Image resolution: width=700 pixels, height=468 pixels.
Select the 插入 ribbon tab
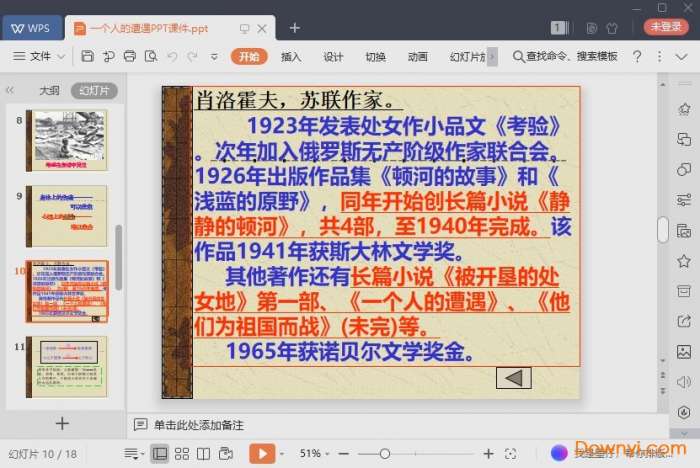(291, 57)
